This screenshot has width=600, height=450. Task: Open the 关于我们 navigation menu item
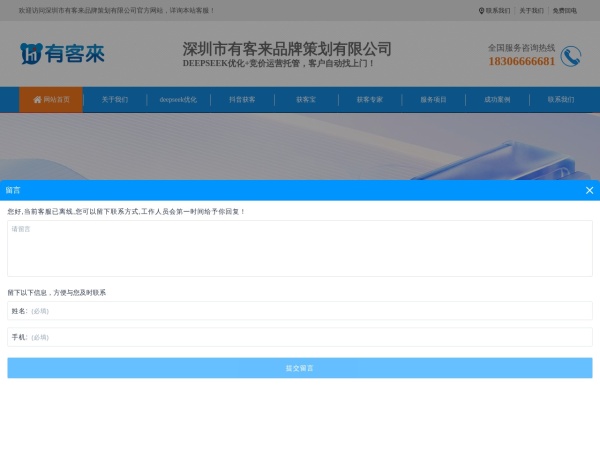click(115, 100)
